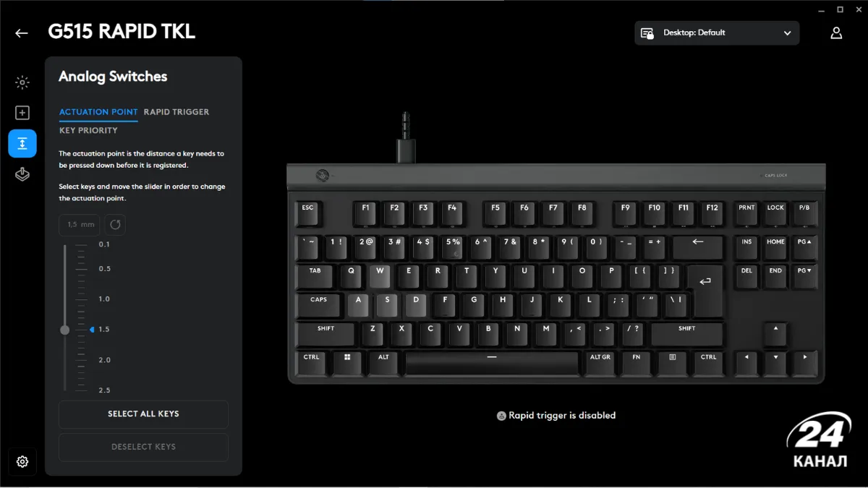Viewport: 868px width, 488px height.
Task: Select the A key on the keyboard
Action: 358,305
